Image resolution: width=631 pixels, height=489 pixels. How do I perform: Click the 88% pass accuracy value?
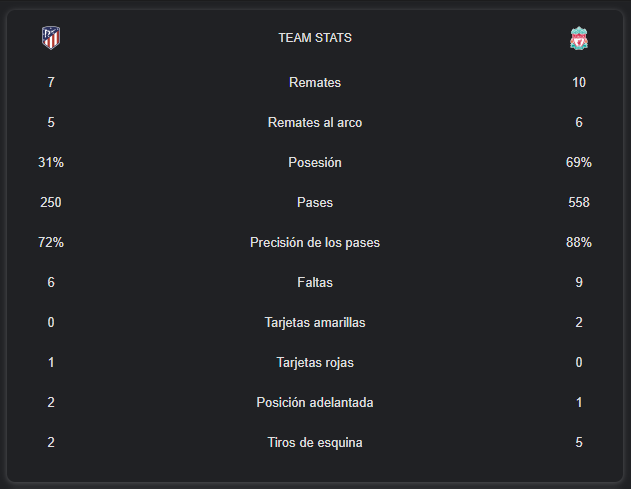[579, 243]
